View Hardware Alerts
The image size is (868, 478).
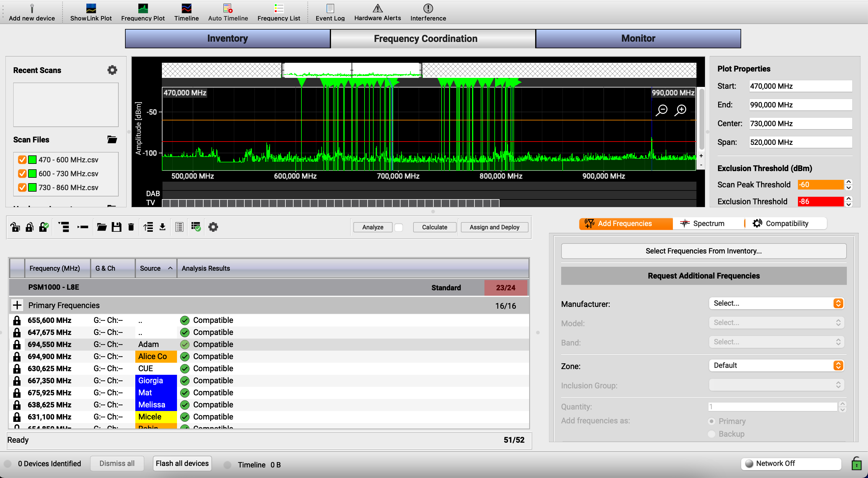click(x=377, y=11)
